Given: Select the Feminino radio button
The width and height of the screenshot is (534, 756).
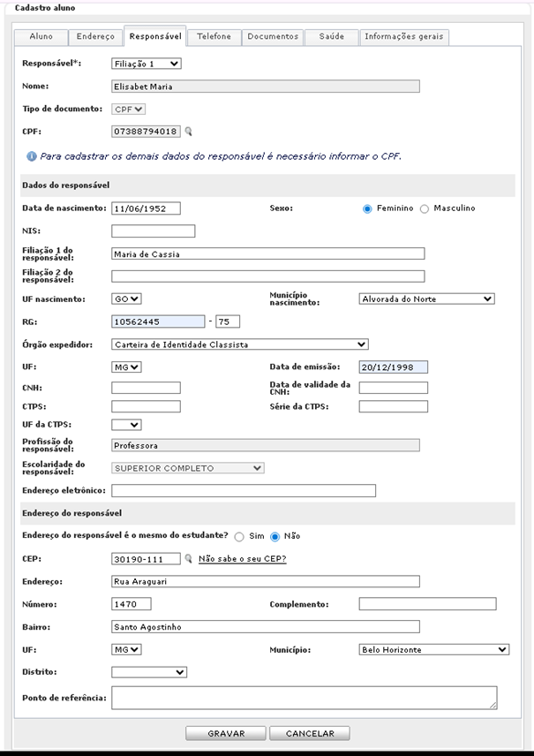Looking at the screenshot, I should pos(367,208).
